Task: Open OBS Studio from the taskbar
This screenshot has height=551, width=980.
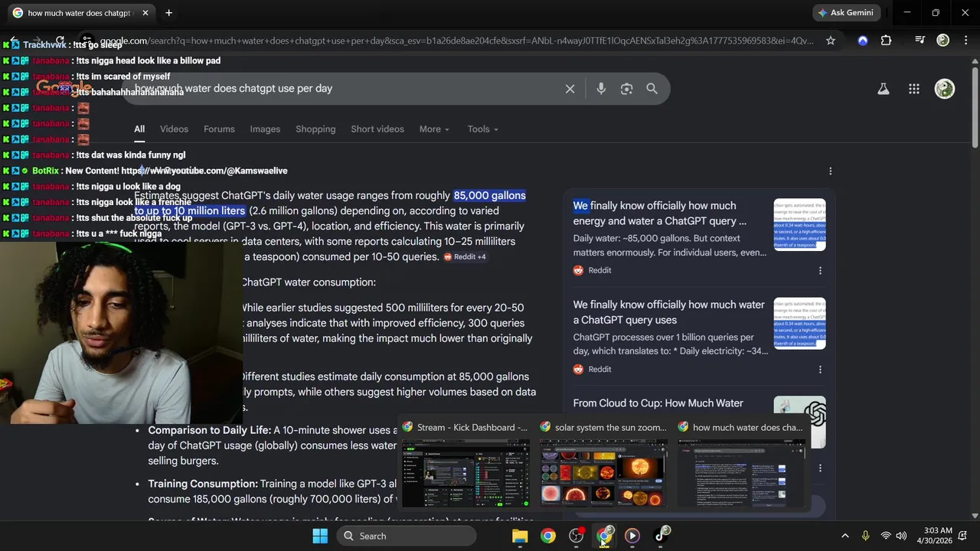Action: (577, 536)
